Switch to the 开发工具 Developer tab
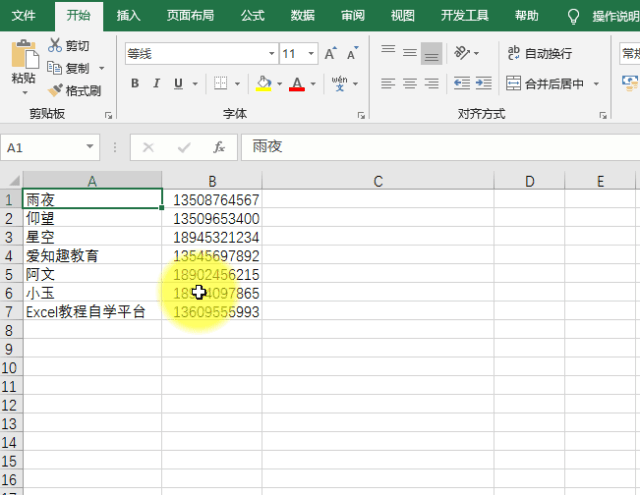Screen dimensions: 640x495 click(465, 16)
